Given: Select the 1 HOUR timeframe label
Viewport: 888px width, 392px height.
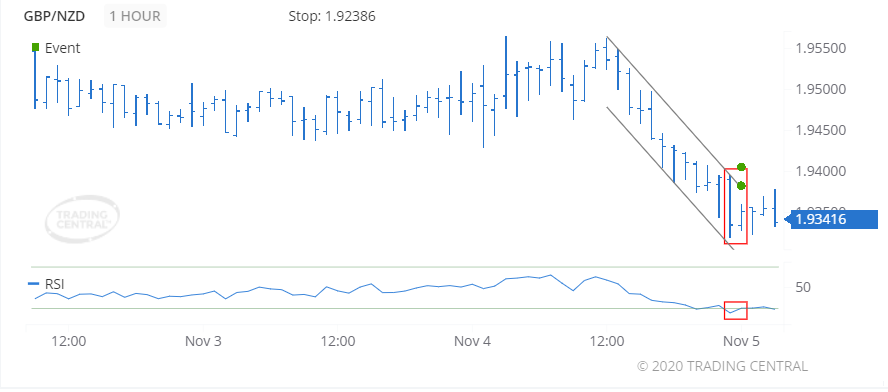Looking at the screenshot, I should [135, 16].
